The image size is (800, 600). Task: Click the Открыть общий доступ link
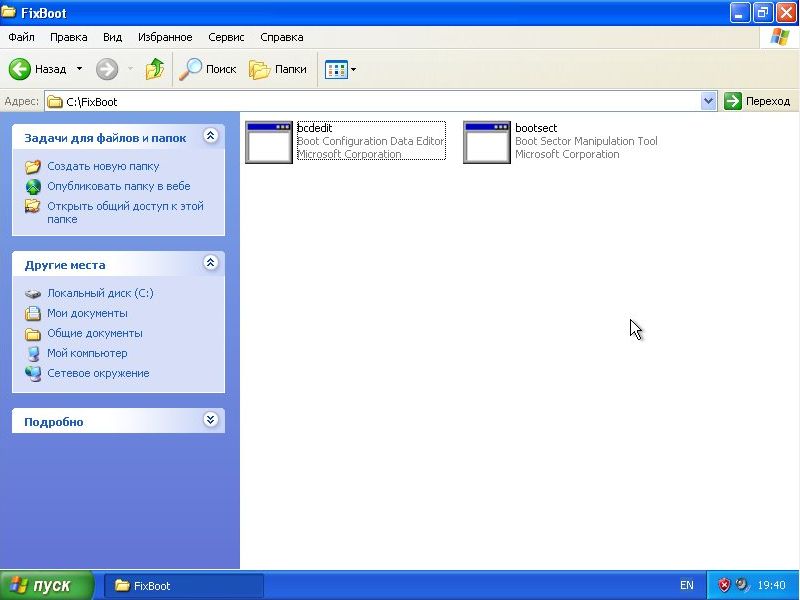point(126,213)
